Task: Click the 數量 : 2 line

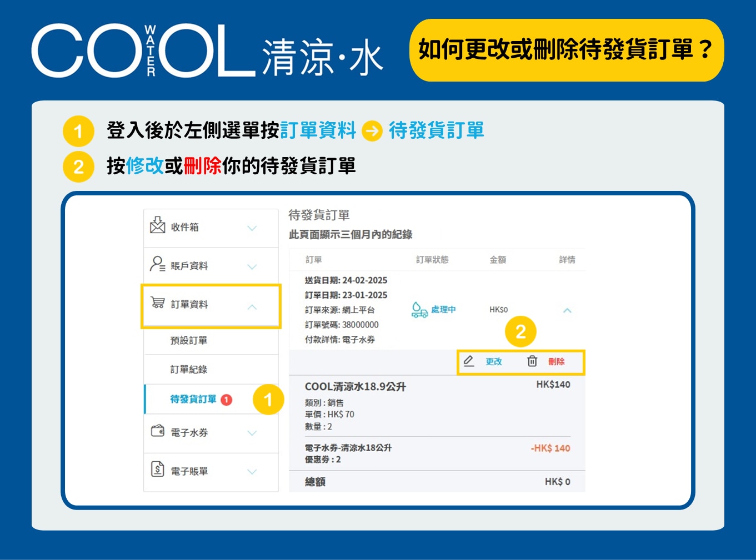Action: pyautogui.click(x=319, y=427)
